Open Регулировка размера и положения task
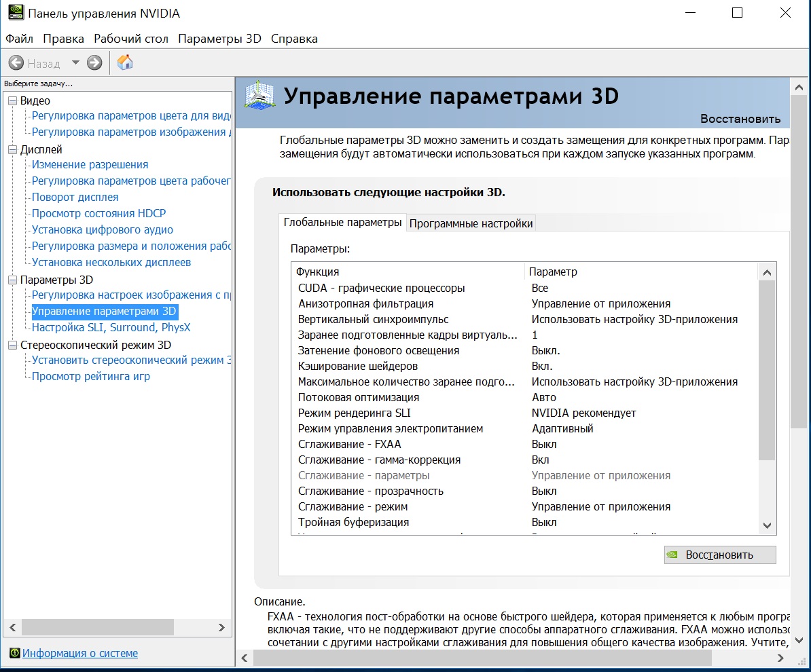This screenshot has height=672, width=811. click(x=131, y=246)
